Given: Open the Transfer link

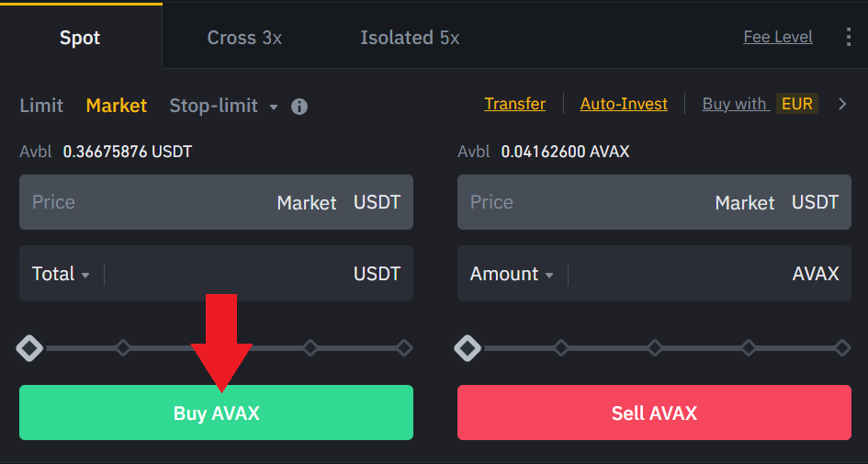Looking at the screenshot, I should click(514, 104).
